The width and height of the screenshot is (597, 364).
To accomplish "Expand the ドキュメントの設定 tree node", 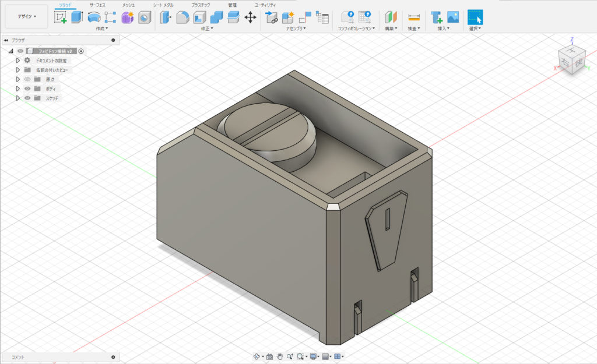I will pos(18,61).
